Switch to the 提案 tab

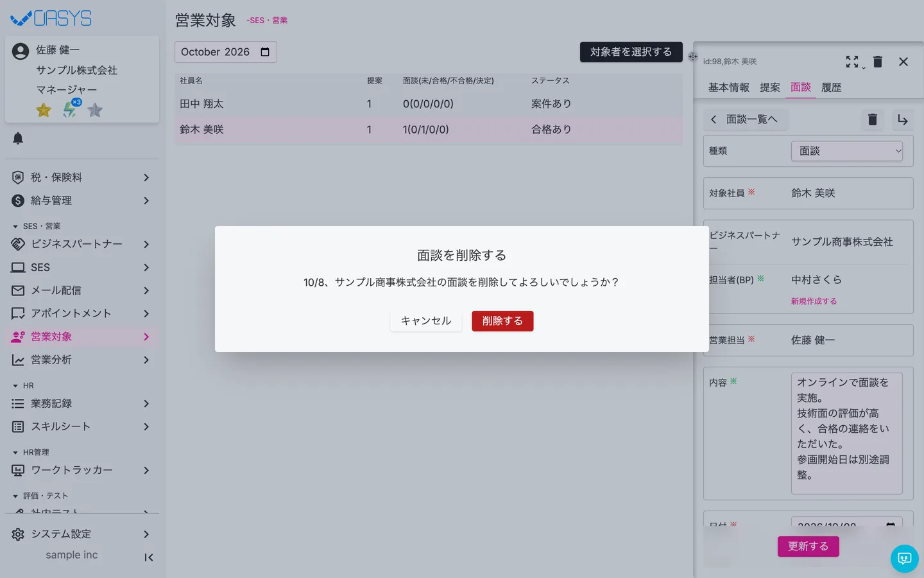click(770, 87)
